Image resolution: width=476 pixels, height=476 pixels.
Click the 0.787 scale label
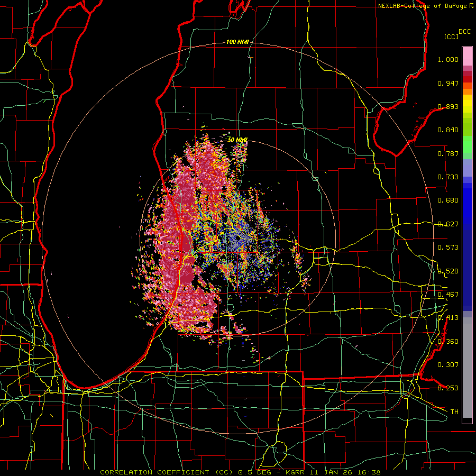(448, 153)
